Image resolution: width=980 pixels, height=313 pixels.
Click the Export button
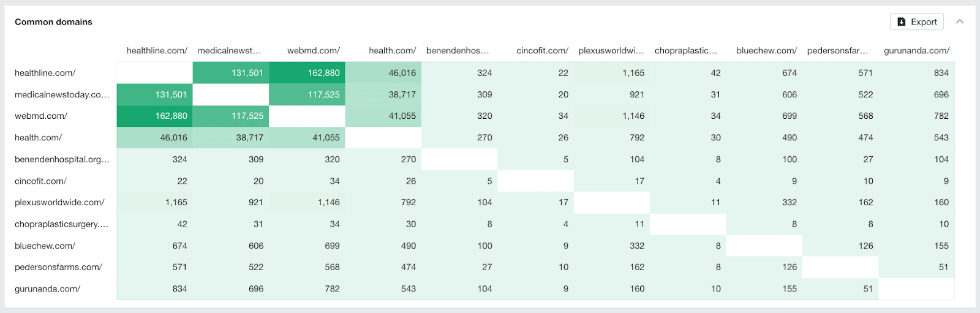[917, 22]
